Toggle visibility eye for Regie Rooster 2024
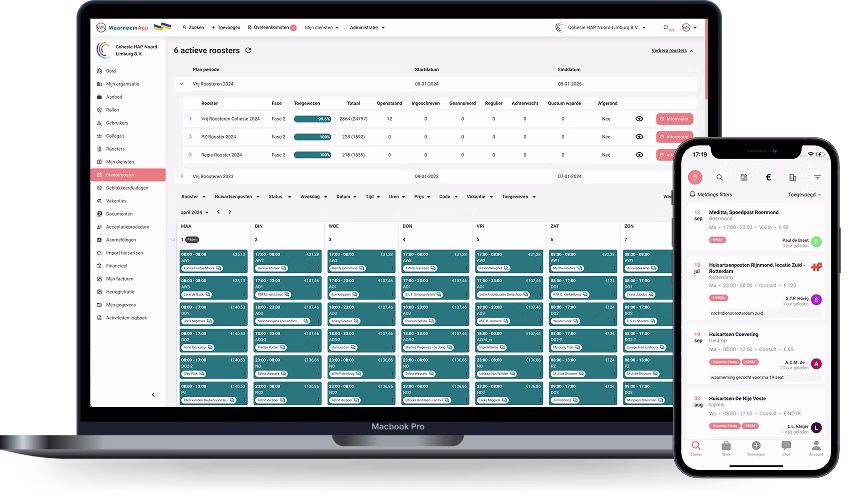 click(639, 154)
